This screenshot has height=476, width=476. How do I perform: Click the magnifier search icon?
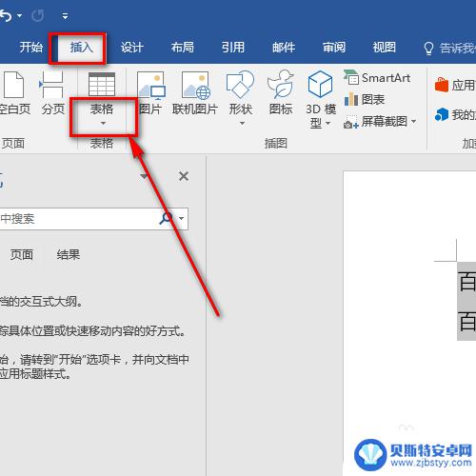click(166, 218)
